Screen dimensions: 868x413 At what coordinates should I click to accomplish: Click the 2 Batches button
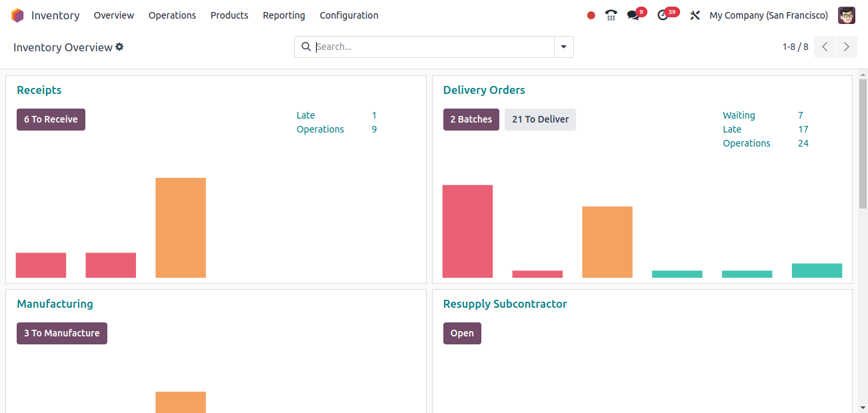point(471,119)
